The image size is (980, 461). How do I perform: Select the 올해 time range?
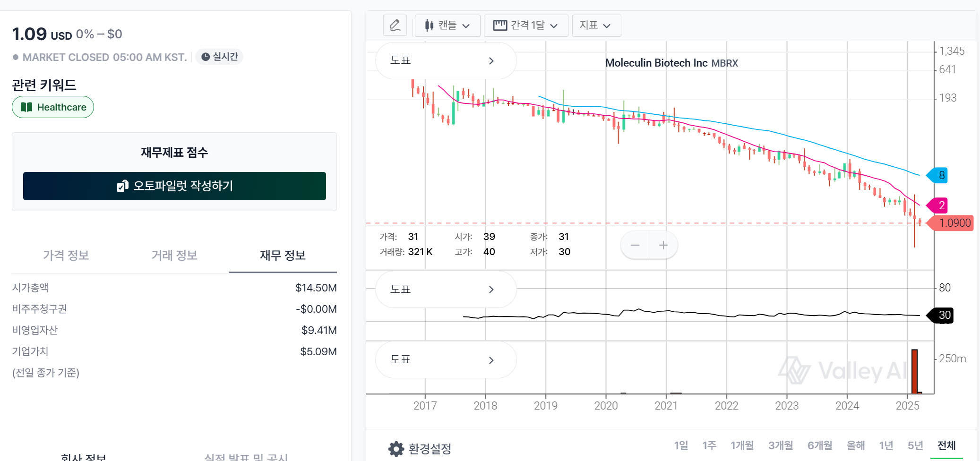click(x=856, y=445)
